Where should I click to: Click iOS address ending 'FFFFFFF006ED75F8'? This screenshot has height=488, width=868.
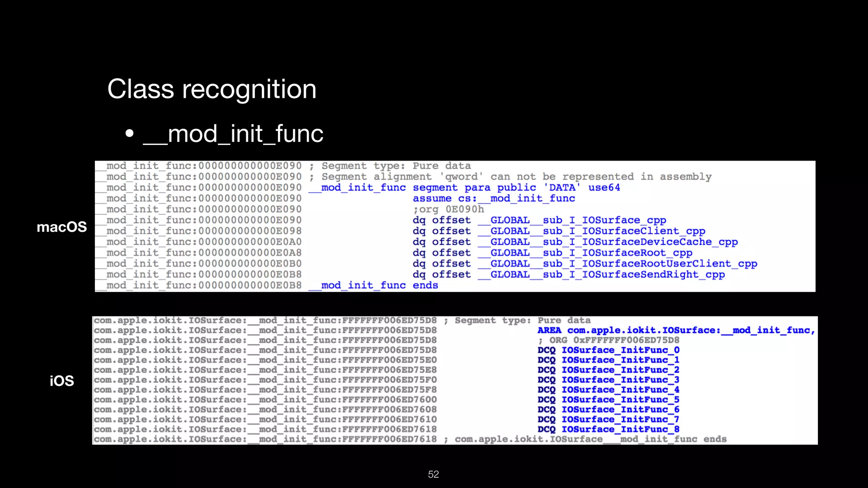(x=265, y=390)
